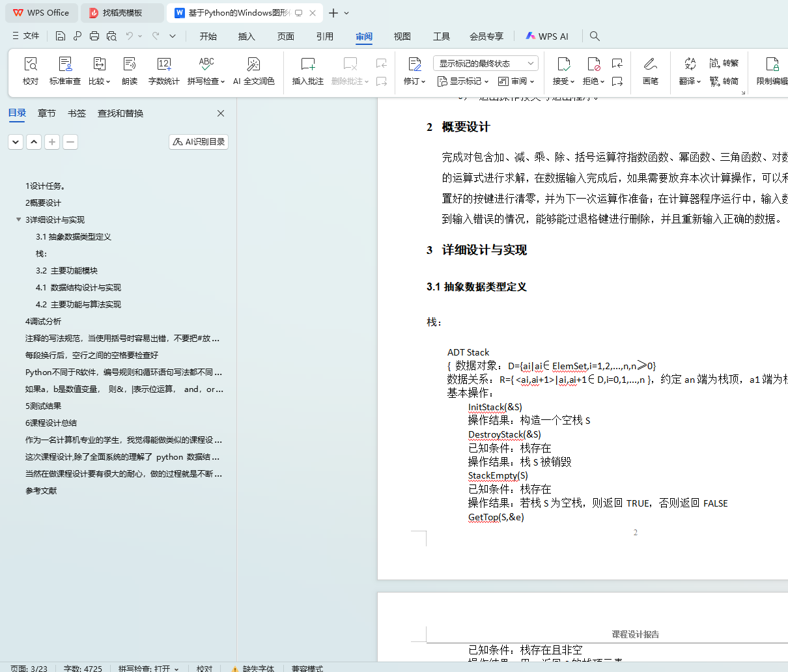788x672 pixels.
Task: Expand outline levels with up chevron
Action: pyautogui.click(x=34, y=142)
